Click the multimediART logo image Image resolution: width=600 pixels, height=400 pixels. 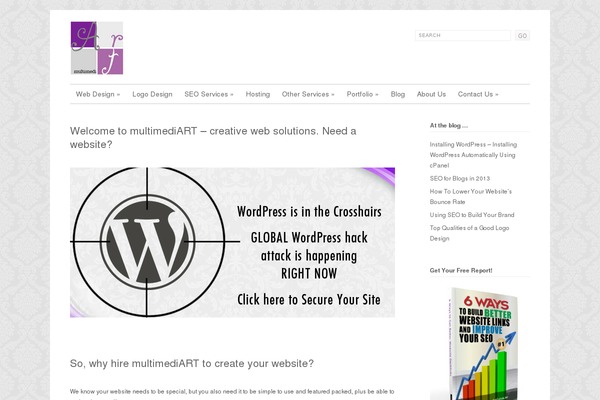tap(97, 48)
